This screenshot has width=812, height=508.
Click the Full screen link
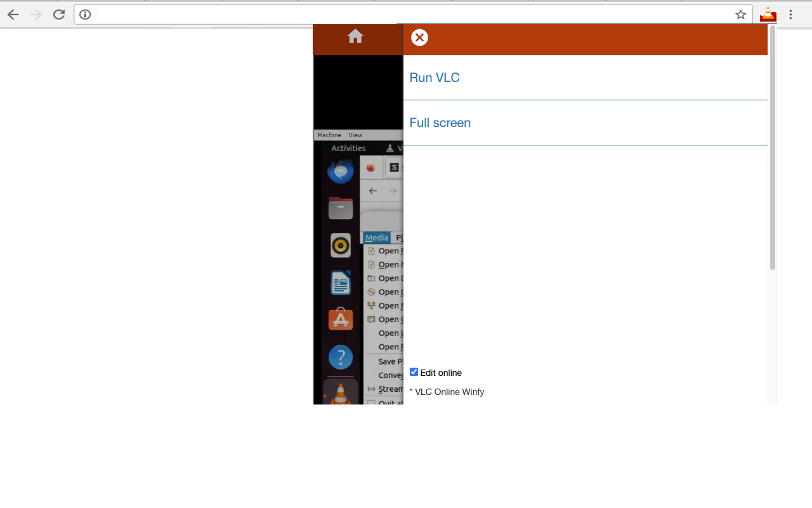tap(440, 123)
